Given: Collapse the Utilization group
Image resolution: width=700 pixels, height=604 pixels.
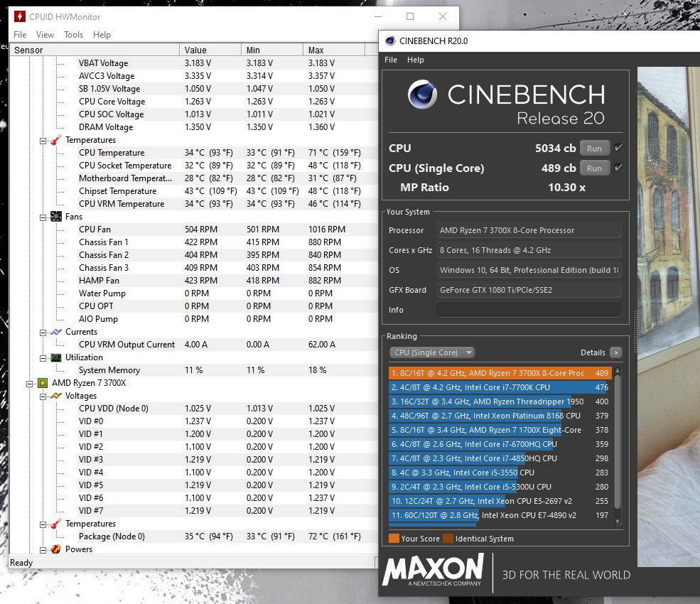Looking at the screenshot, I should coord(43,358).
